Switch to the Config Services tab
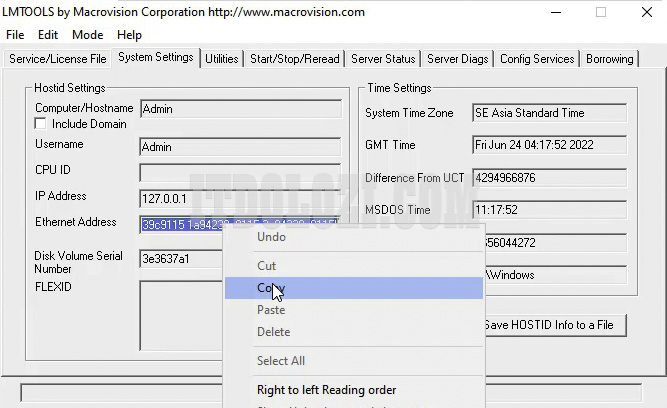 tap(537, 59)
